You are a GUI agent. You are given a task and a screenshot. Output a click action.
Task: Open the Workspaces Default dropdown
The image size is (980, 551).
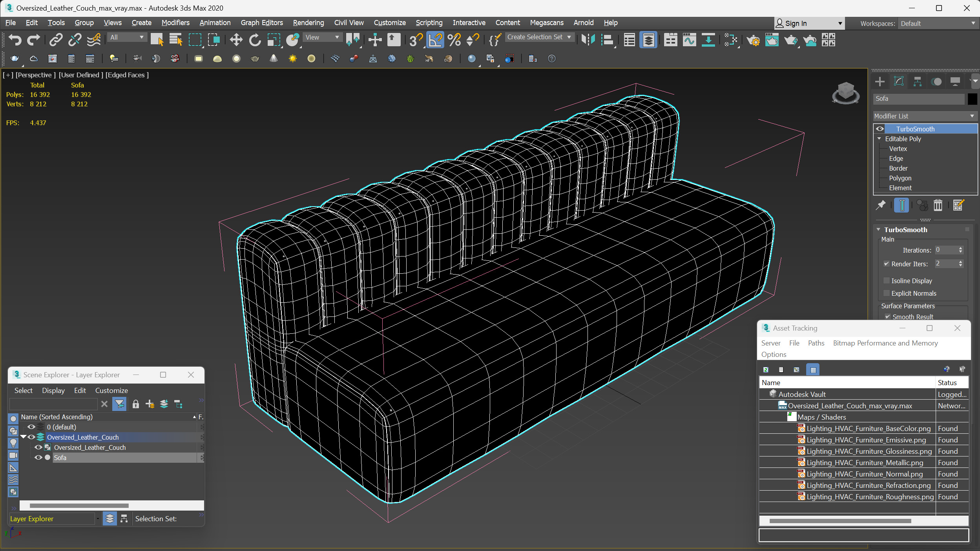[937, 24]
